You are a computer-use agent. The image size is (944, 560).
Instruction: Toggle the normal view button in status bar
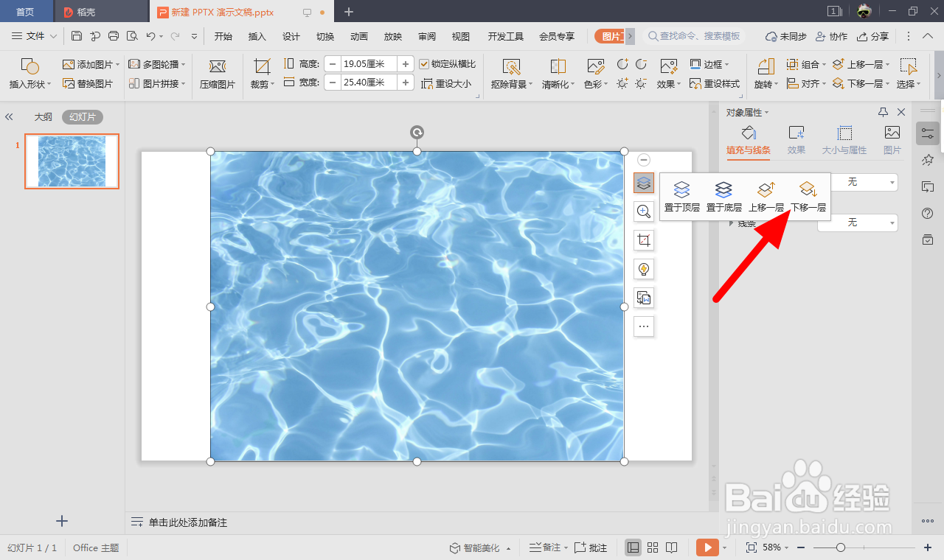point(633,547)
